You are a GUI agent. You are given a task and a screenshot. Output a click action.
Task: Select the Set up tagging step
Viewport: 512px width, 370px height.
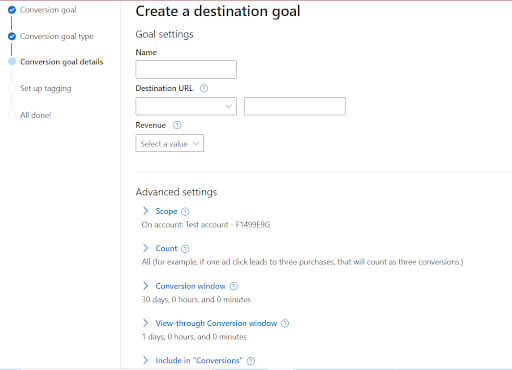(46, 88)
